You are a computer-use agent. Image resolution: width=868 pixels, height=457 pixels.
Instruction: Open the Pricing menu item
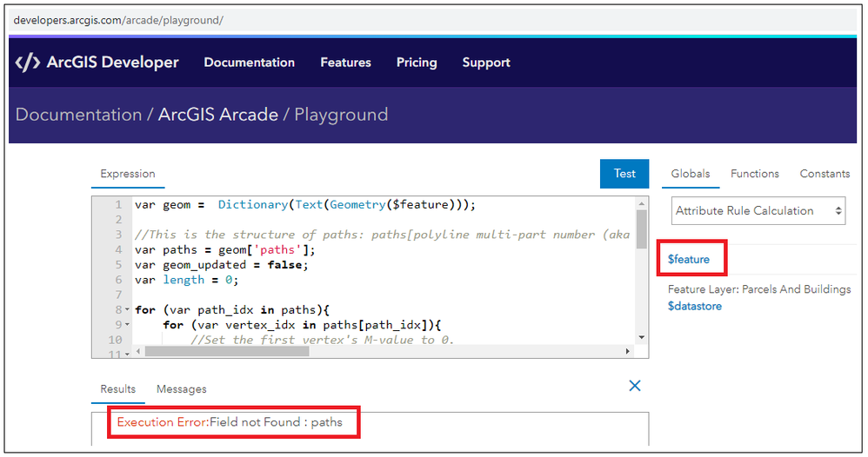pos(417,63)
